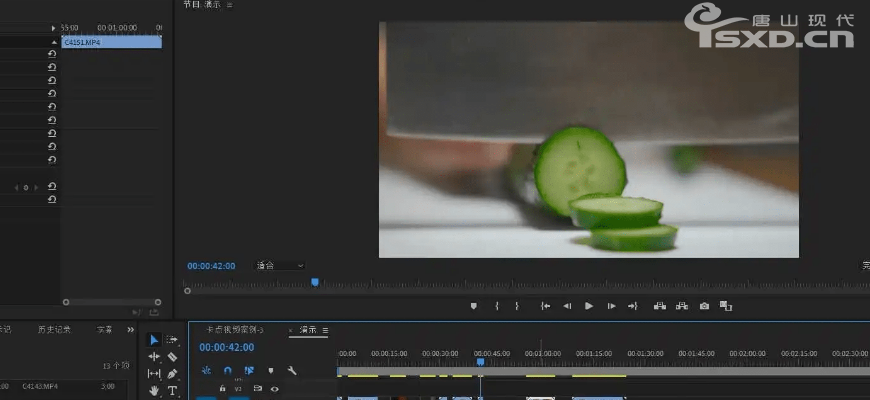Open the 适合 zoom level dropdown
The width and height of the screenshot is (870, 400).
(279, 266)
